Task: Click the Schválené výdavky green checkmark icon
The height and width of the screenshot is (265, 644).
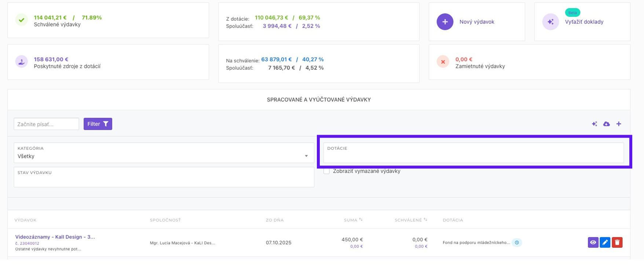Action: 21,20
